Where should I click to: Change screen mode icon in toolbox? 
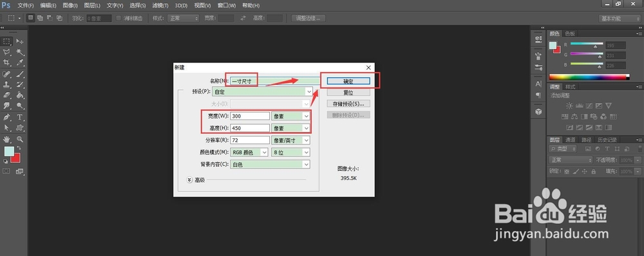(x=20, y=171)
